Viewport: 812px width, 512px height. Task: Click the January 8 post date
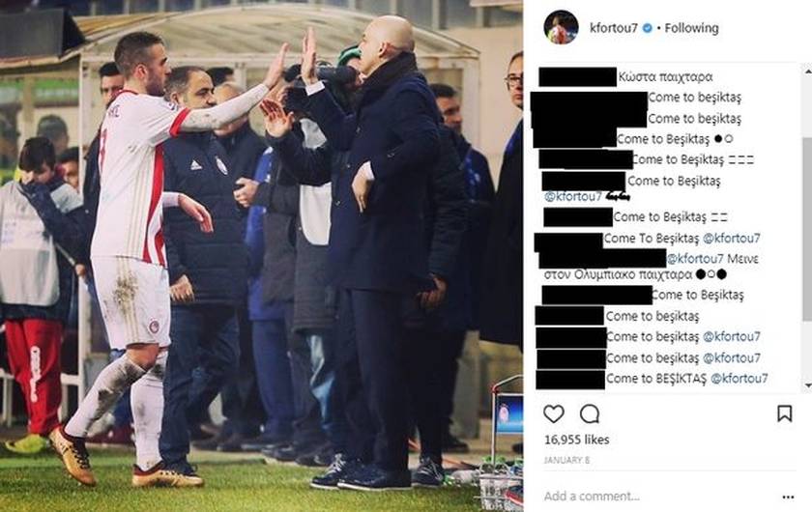(x=566, y=460)
